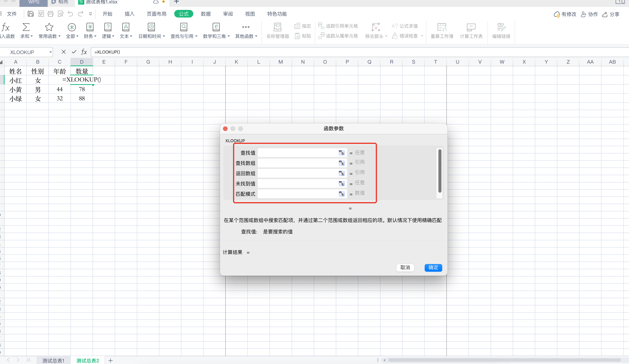Click the Edit Links icon
Screen dimensions: 629x364
[x=501, y=27]
